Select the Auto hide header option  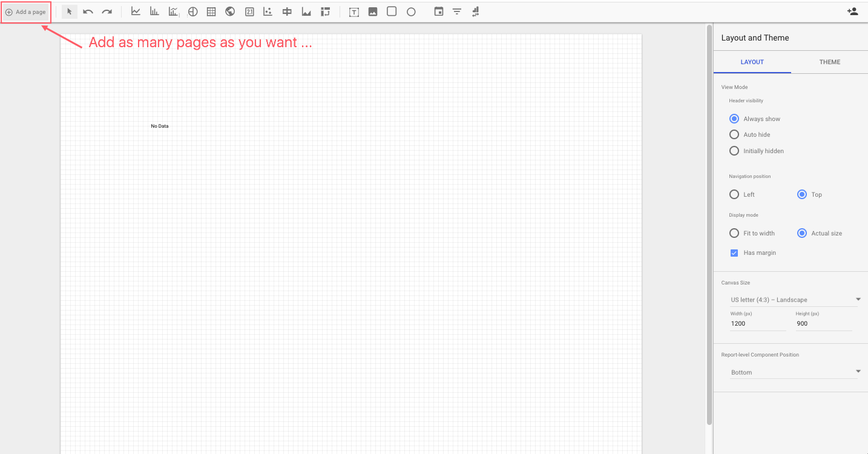coord(734,134)
